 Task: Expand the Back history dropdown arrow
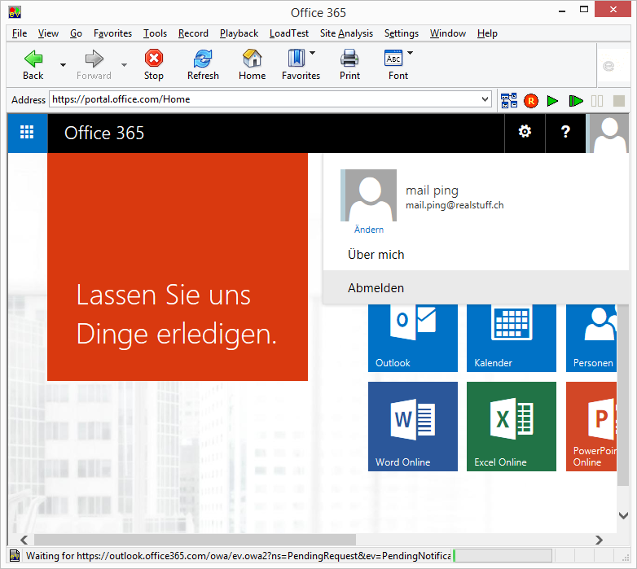[x=63, y=65]
